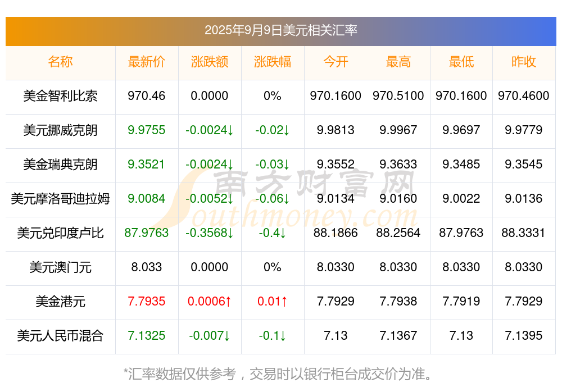This screenshot has width=562, height=392.
Task: Click today's open value '9.9813'
Action: pyautogui.click(x=336, y=130)
